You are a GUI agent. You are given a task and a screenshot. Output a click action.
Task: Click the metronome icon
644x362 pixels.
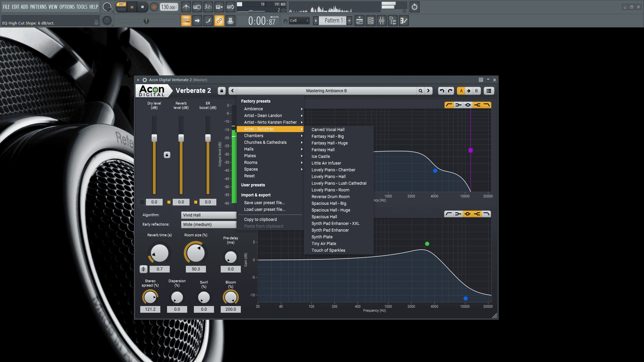pyautogui.click(x=186, y=7)
